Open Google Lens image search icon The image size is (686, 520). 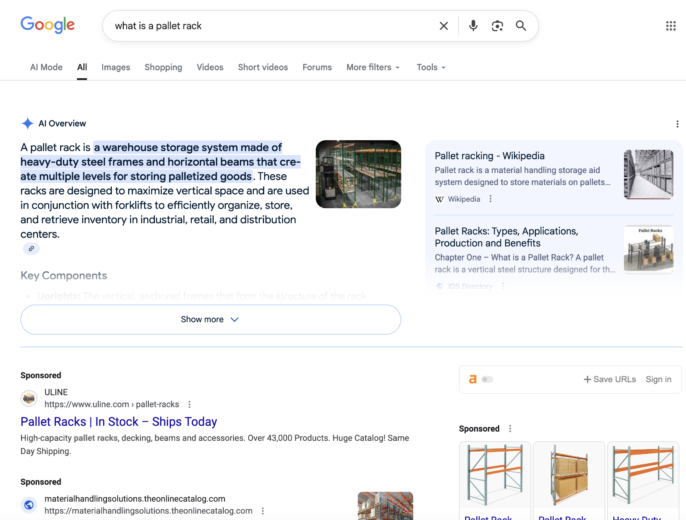(497, 26)
